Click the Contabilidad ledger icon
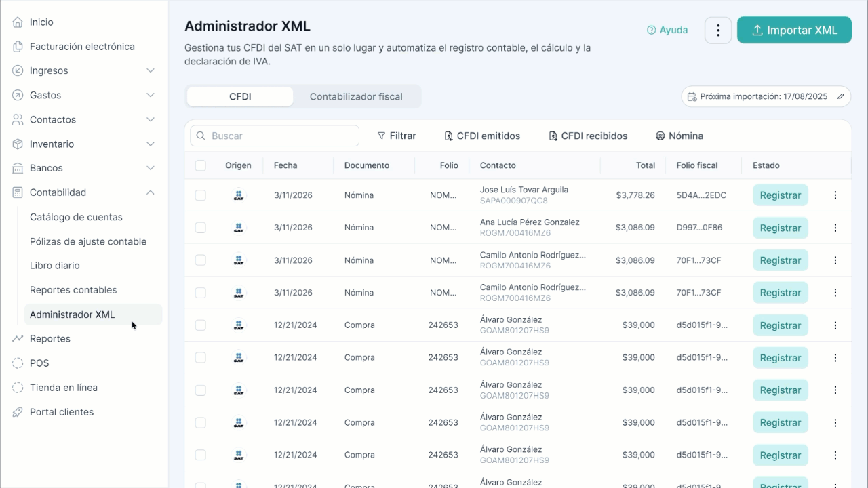This screenshot has height=488, width=868. 18,192
